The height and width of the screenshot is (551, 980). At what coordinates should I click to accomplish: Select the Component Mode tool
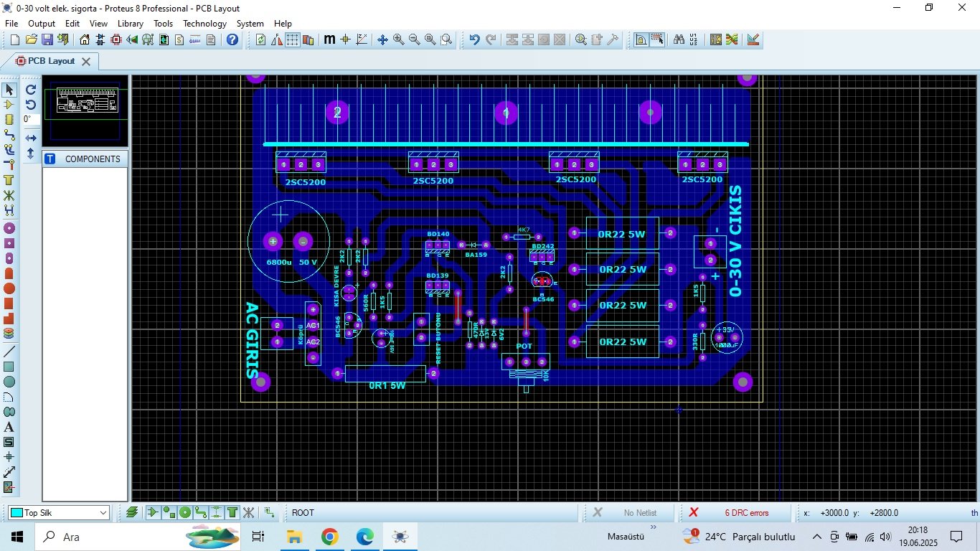(x=9, y=105)
